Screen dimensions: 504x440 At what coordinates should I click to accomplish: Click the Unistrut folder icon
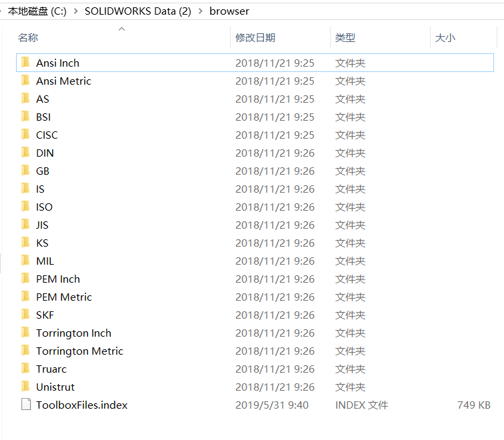[x=26, y=387]
